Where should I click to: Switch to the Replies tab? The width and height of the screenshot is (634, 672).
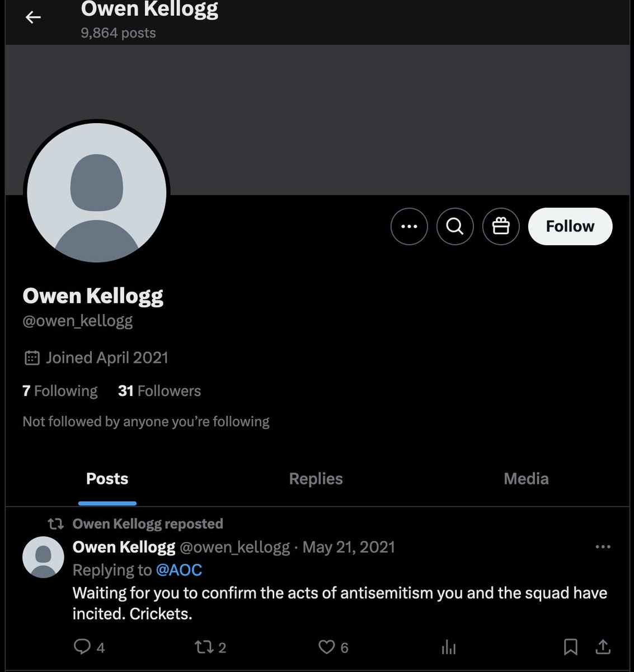tap(316, 479)
